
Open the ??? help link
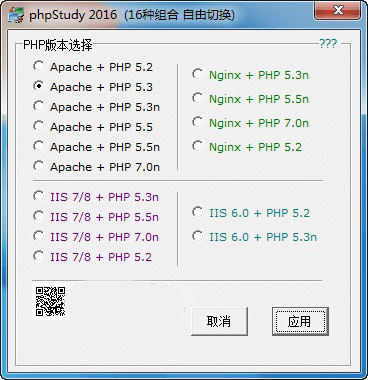[x=328, y=43]
